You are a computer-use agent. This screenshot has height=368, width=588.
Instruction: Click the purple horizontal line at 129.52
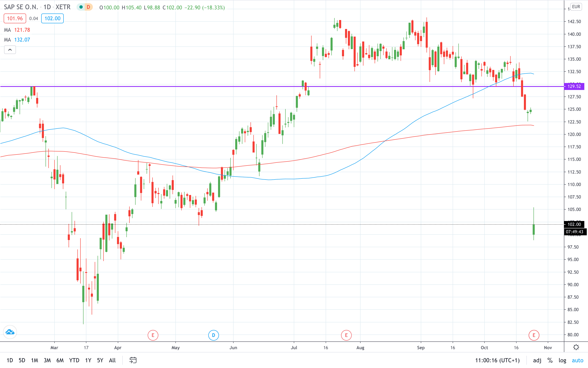282,86
